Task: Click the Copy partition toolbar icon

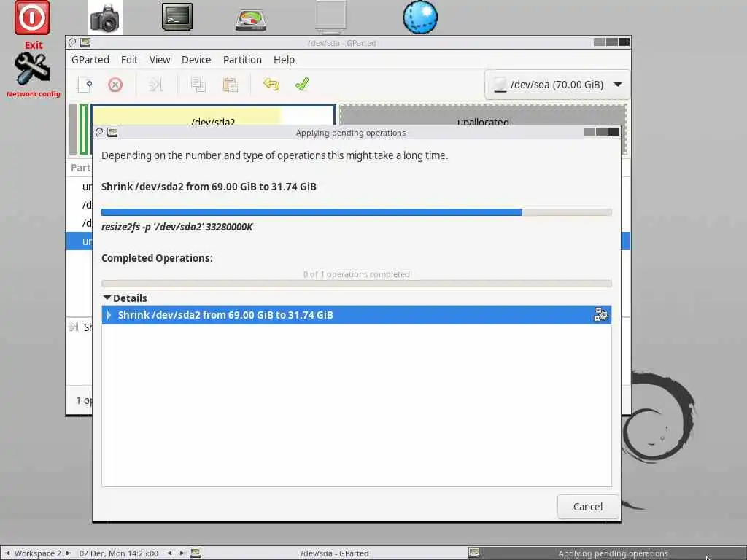Action: pyautogui.click(x=198, y=85)
